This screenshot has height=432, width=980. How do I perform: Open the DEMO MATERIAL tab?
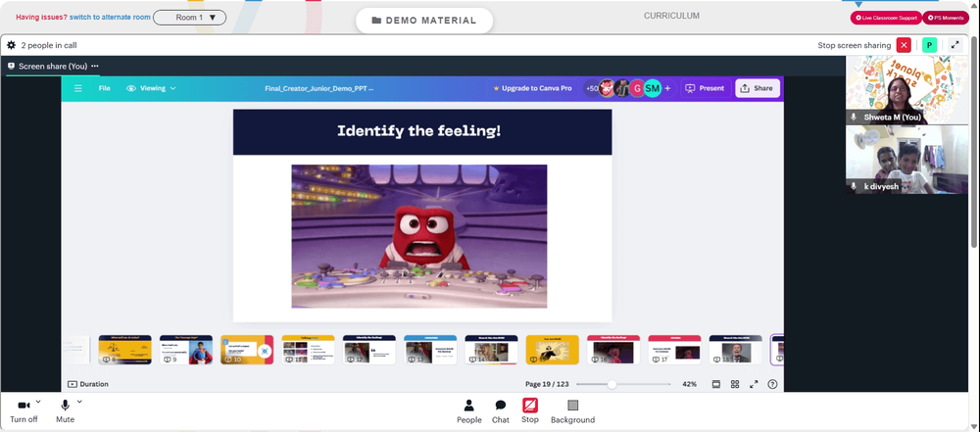(424, 21)
